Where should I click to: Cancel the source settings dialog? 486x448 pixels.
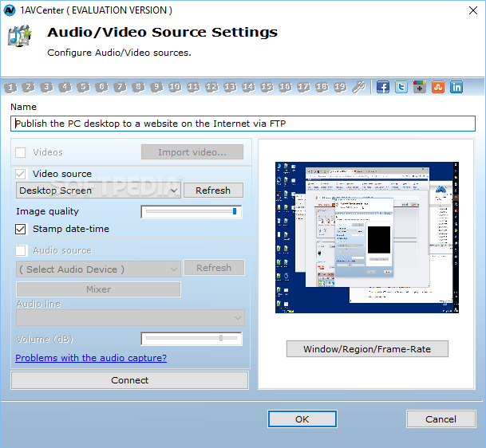click(441, 419)
